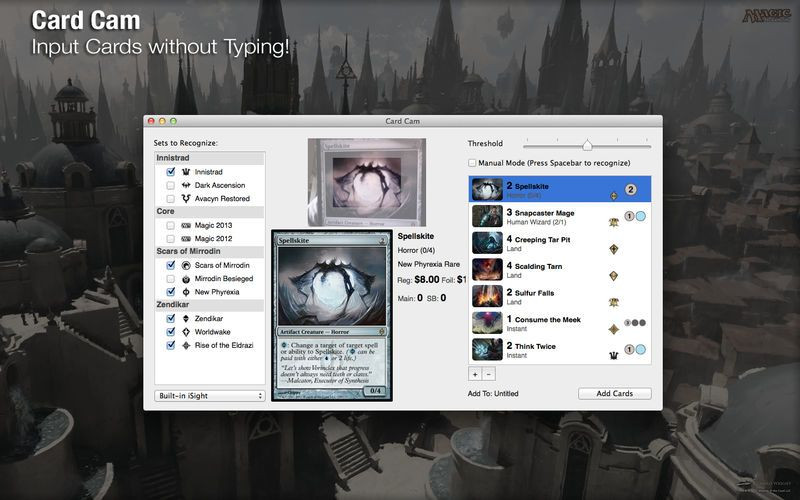Click the Sulfur Falls thumbnail

487,296
